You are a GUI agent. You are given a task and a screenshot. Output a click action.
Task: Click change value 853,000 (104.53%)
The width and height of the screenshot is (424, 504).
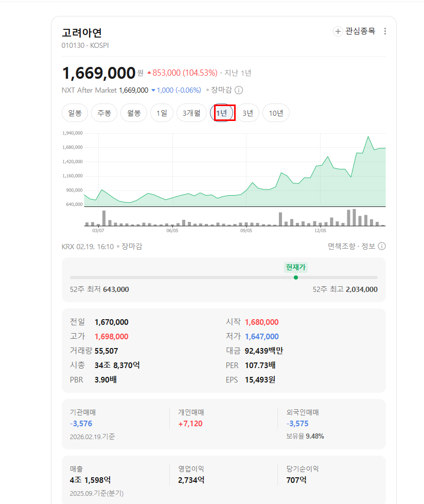click(x=182, y=73)
